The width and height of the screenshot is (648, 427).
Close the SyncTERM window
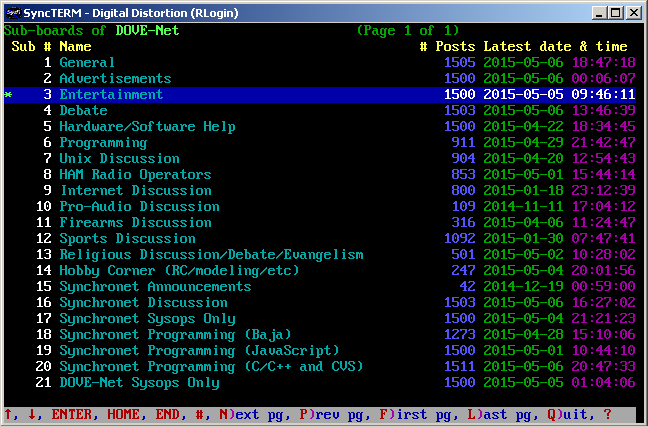point(634,12)
